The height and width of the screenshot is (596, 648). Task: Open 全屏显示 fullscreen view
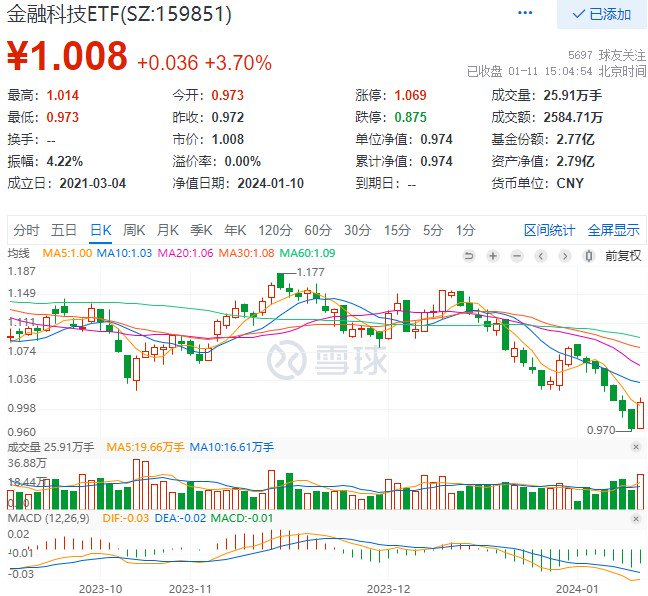[x=613, y=230]
